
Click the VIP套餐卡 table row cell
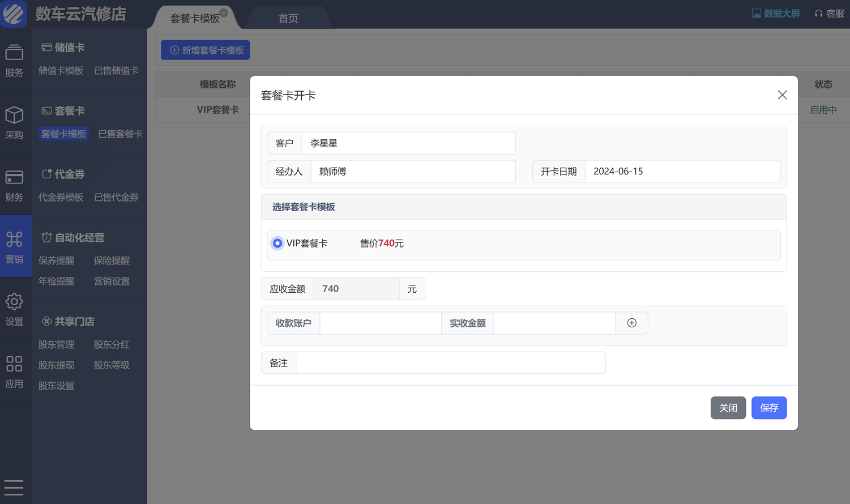click(x=217, y=110)
